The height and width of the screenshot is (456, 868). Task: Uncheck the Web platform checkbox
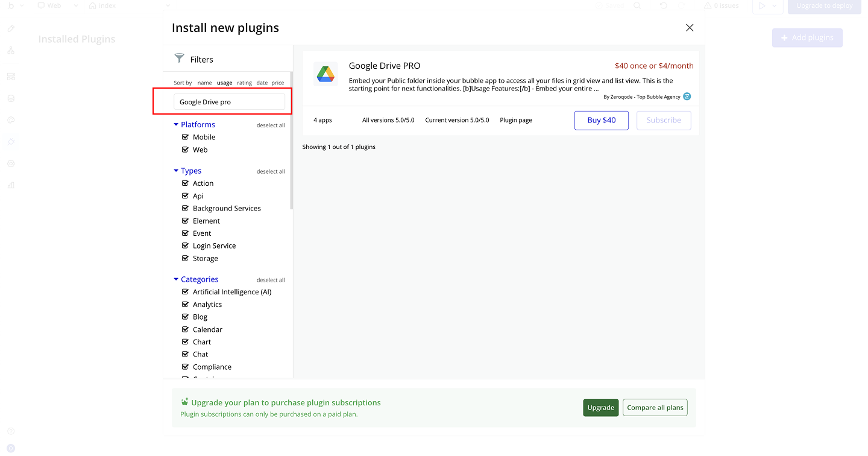click(x=186, y=150)
